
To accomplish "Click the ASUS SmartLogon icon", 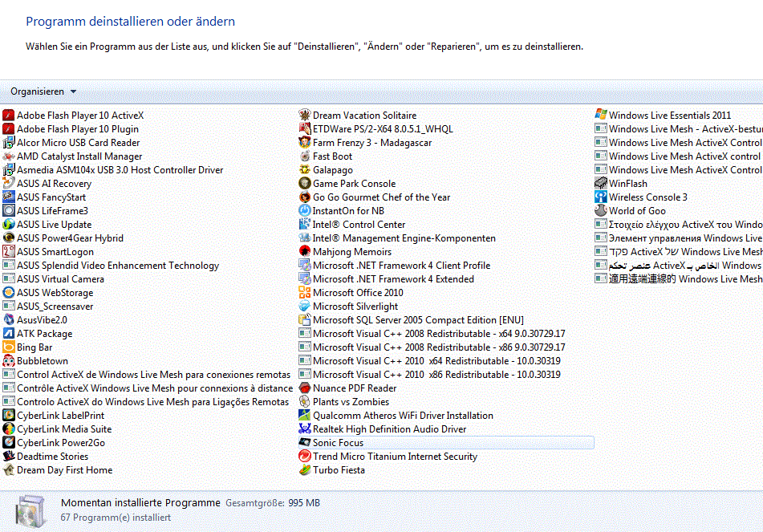I will (8, 252).
